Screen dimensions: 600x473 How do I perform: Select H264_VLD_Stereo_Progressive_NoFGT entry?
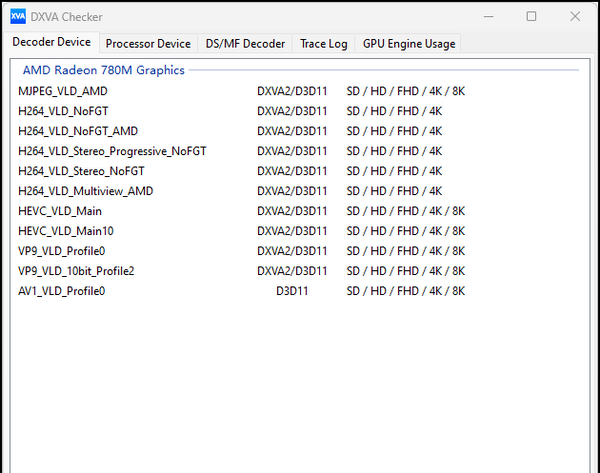(x=112, y=151)
